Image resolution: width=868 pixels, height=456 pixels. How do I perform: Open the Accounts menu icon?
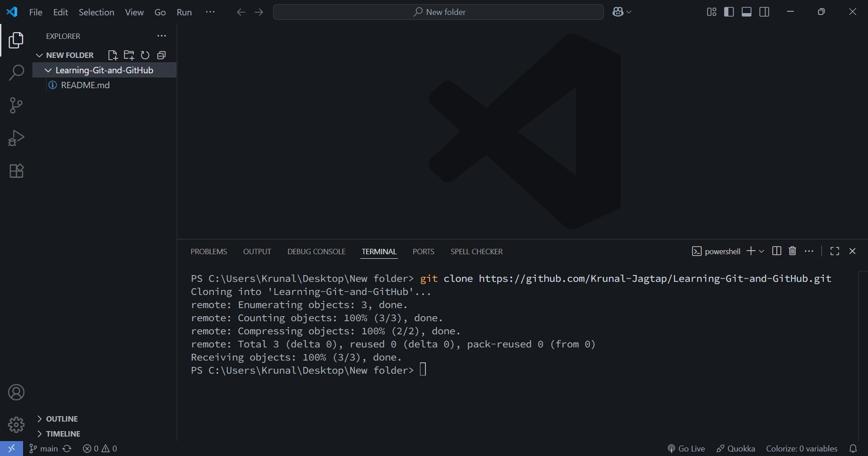pos(16,392)
